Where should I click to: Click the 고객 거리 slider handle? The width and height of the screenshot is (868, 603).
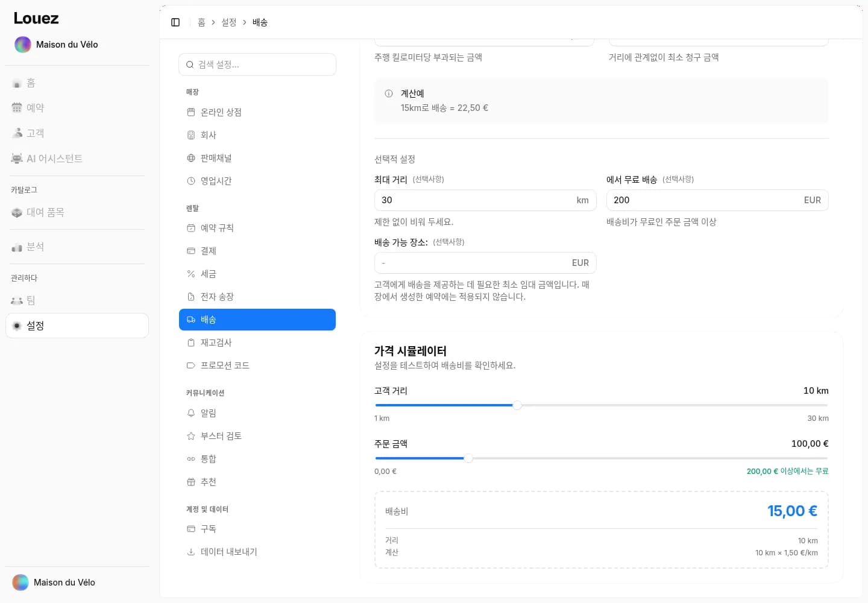pyautogui.click(x=517, y=405)
